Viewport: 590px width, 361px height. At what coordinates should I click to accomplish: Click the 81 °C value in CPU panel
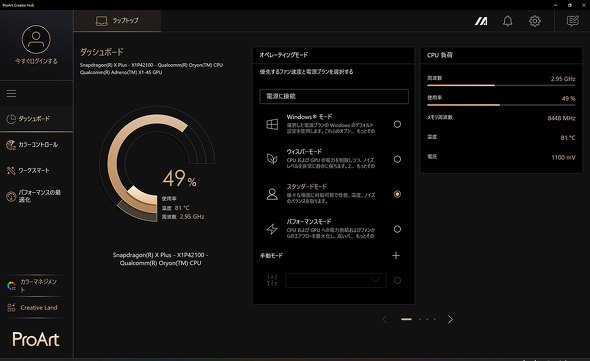pos(568,138)
